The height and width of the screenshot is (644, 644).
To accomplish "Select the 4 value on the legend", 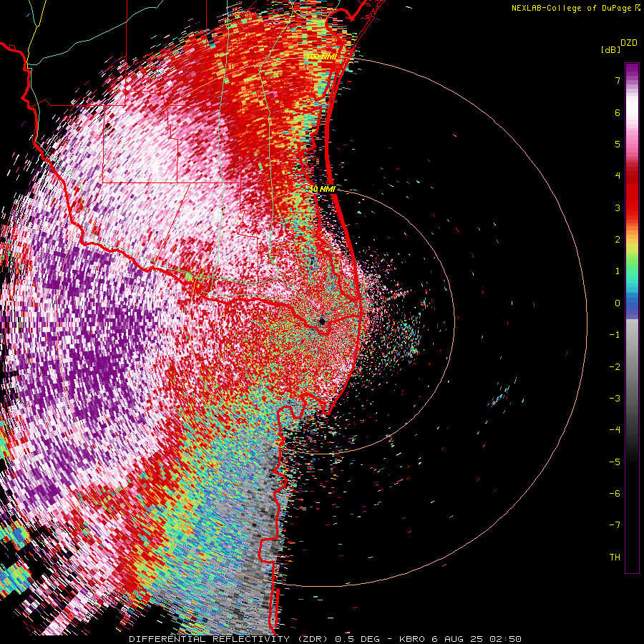I will pos(618,176).
